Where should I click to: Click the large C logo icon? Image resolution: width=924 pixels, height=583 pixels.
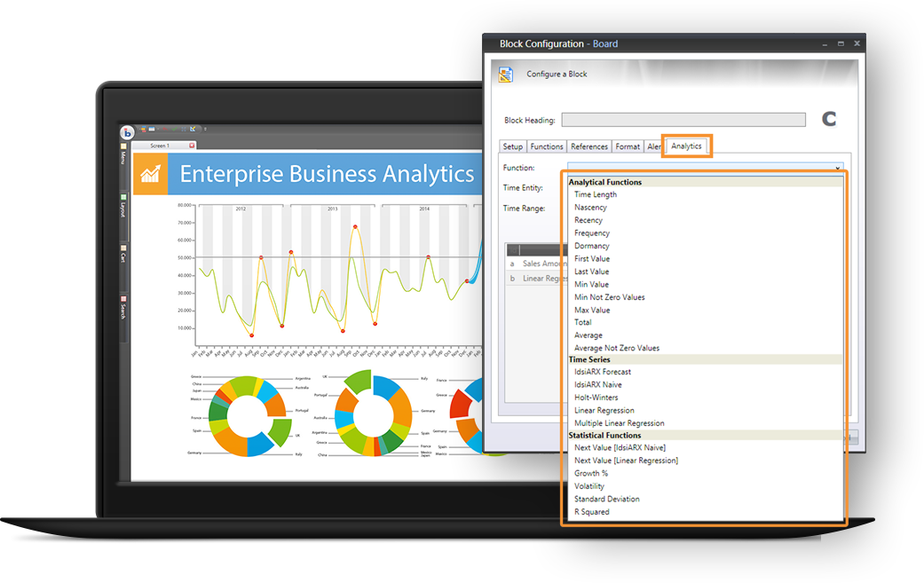tap(829, 120)
